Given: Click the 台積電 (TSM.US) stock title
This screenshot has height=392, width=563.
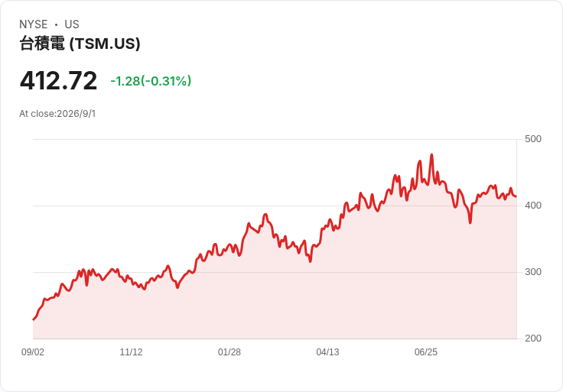Looking at the screenshot, I should 80,44.
